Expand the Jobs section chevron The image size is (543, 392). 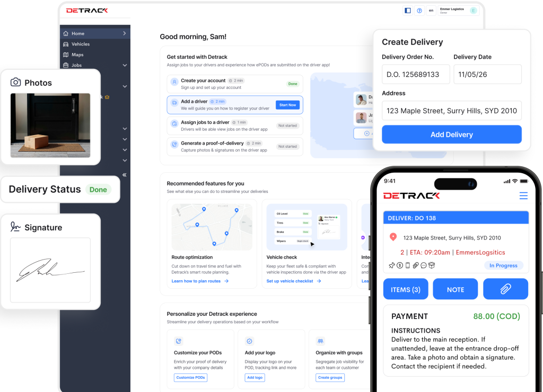click(x=125, y=65)
